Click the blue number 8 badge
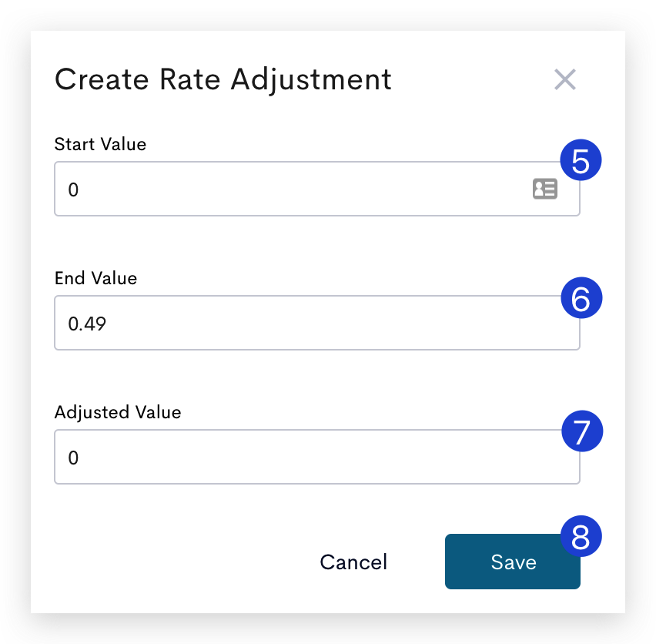The height and width of the screenshot is (644, 656). pos(581,536)
